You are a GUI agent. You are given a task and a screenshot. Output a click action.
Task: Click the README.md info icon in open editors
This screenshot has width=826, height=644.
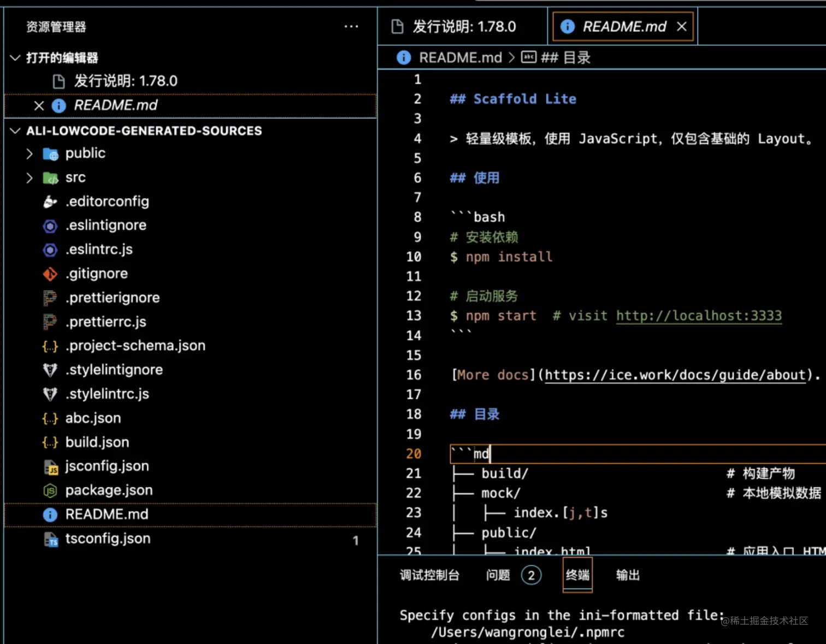[x=59, y=106]
